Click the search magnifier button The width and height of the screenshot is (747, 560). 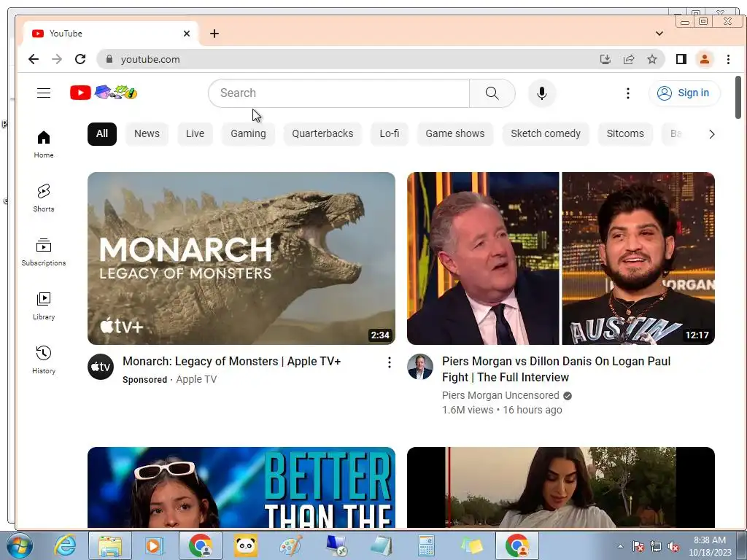492,93
